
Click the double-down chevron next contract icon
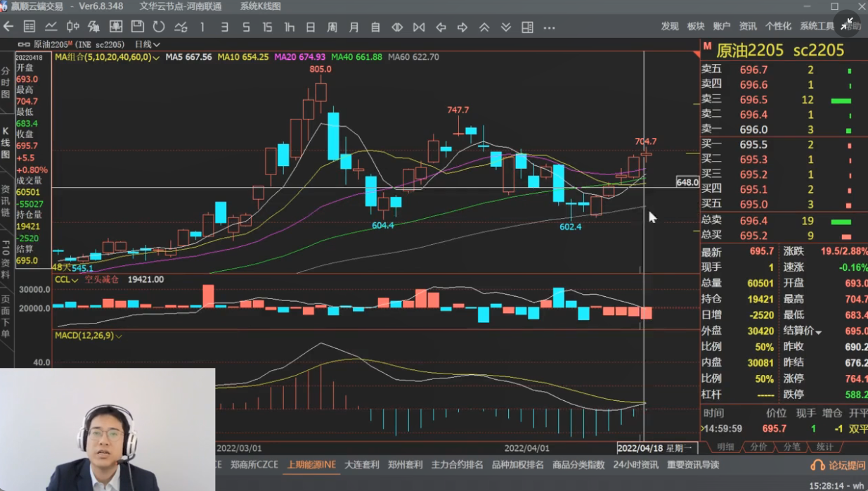click(506, 27)
